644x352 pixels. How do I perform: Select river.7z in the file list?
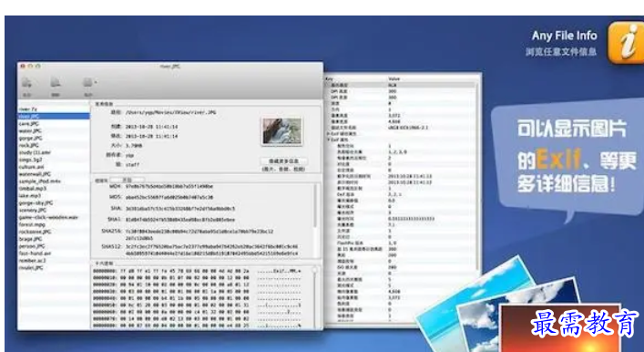28,109
